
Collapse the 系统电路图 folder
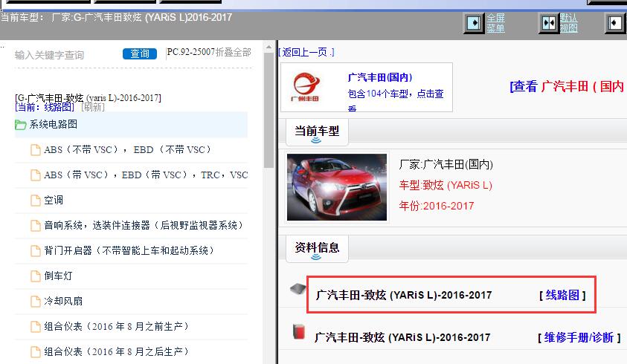(131, 125)
